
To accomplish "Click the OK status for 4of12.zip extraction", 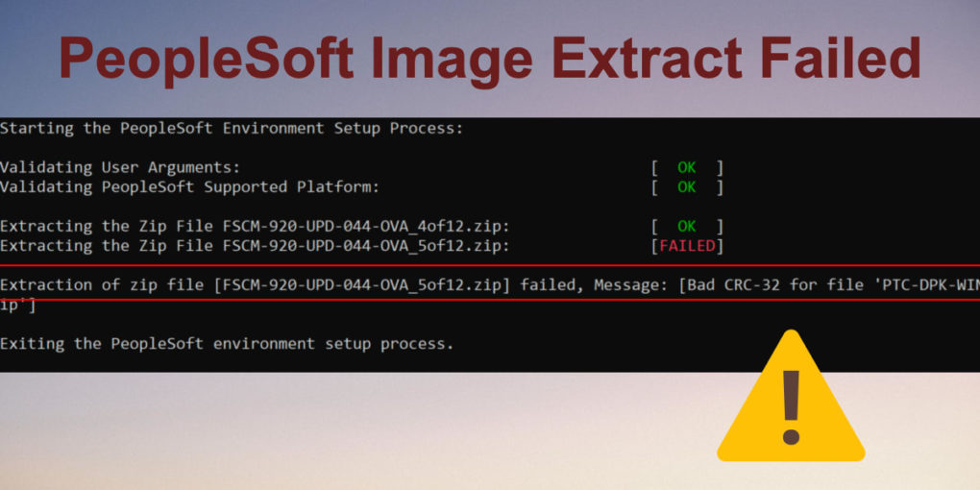I will (x=687, y=226).
